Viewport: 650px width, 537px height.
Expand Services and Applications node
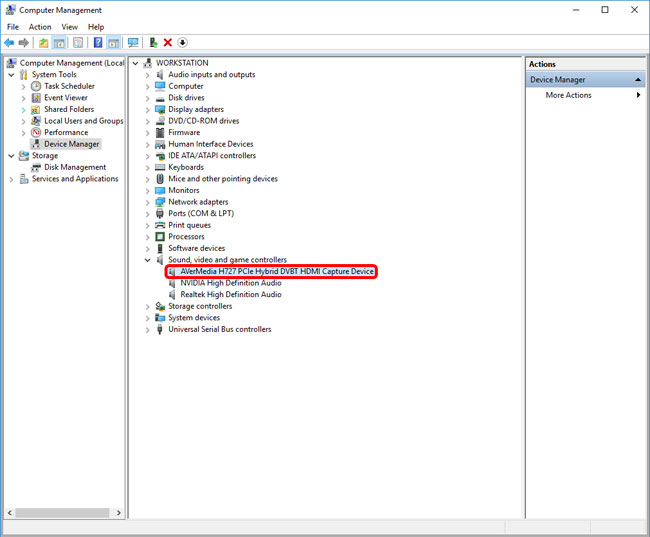coord(11,179)
